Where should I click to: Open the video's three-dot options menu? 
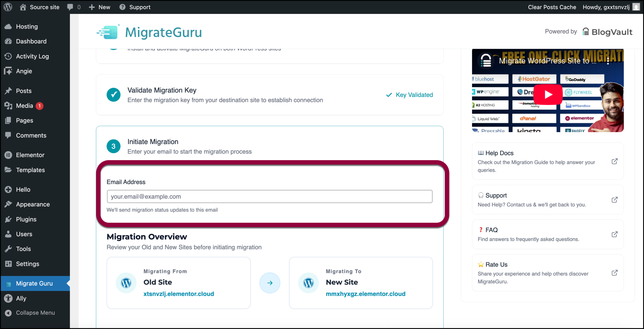[x=608, y=61]
